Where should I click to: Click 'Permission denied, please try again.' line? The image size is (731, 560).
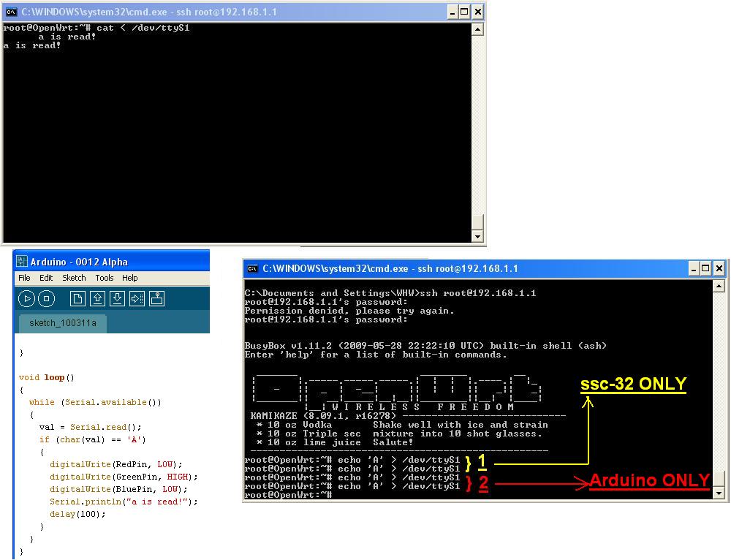click(349, 311)
